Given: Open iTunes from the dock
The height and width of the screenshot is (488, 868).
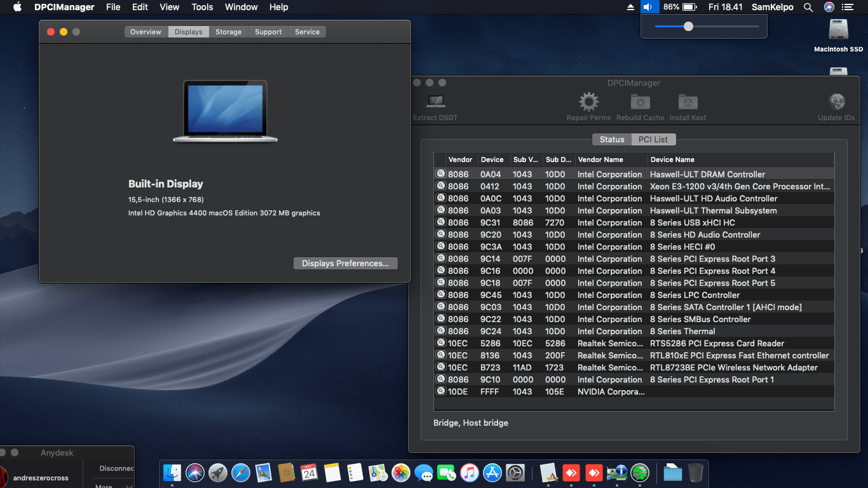Looking at the screenshot, I should (469, 472).
